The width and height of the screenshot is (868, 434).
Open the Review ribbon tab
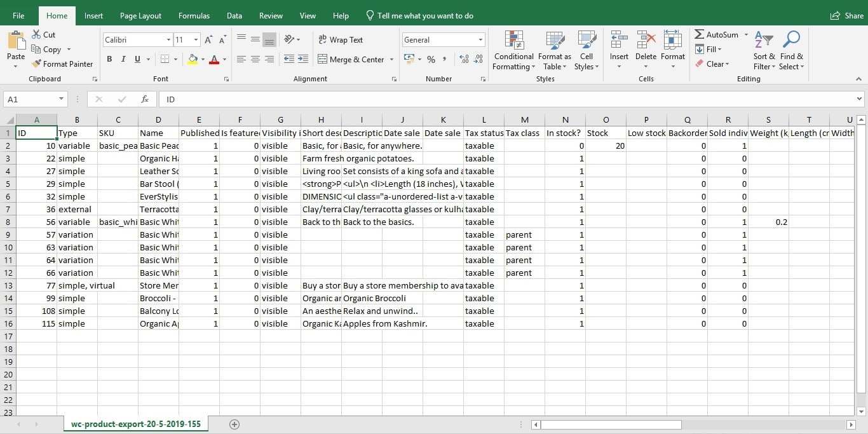coord(271,15)
